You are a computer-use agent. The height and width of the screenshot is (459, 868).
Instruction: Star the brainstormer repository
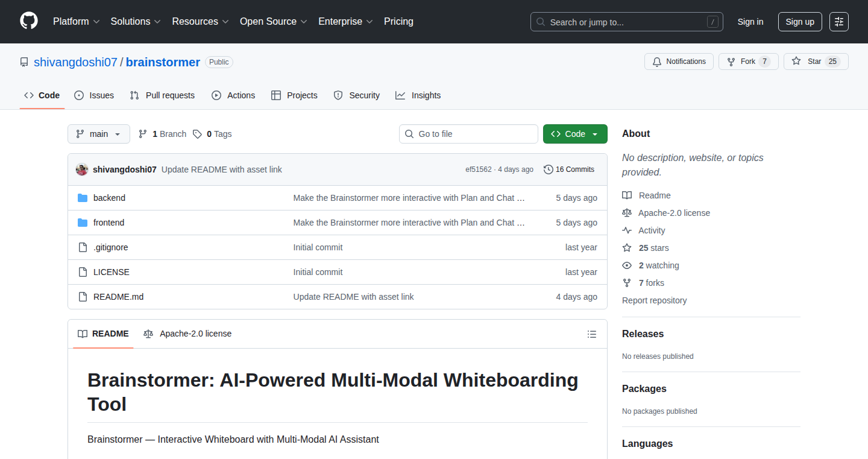[x=816, y=62]
